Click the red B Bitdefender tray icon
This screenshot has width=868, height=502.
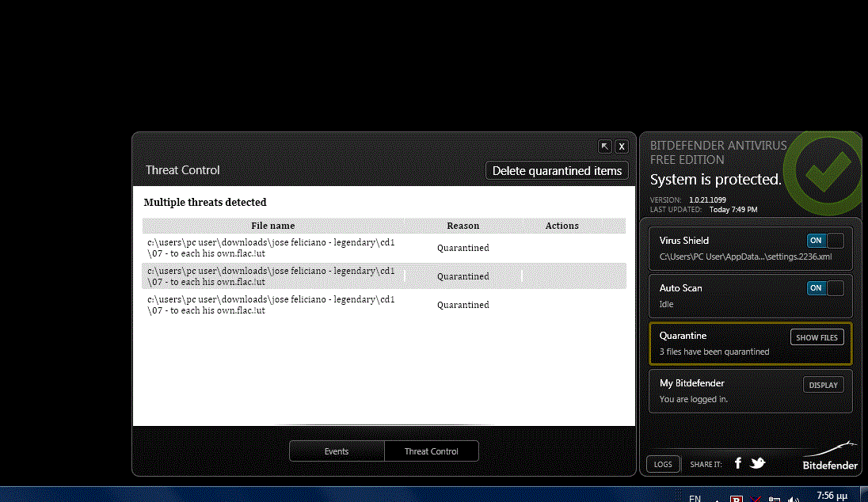(735, 499)
